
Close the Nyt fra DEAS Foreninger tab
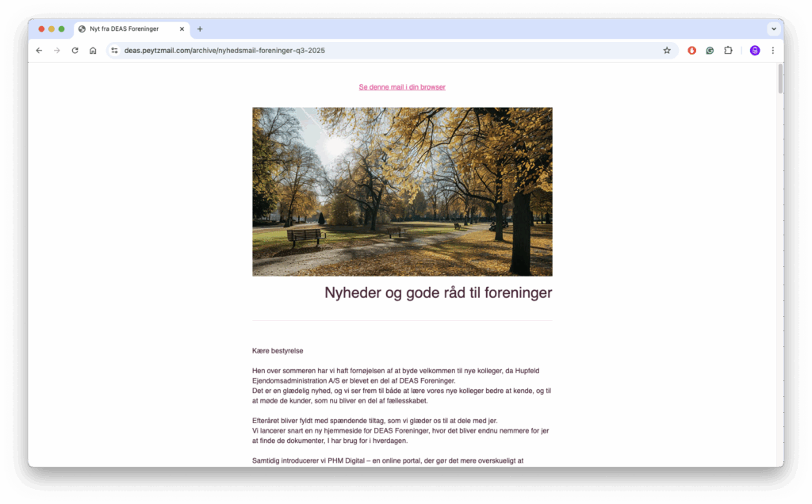pyautogui.click(x=182, y=29)
